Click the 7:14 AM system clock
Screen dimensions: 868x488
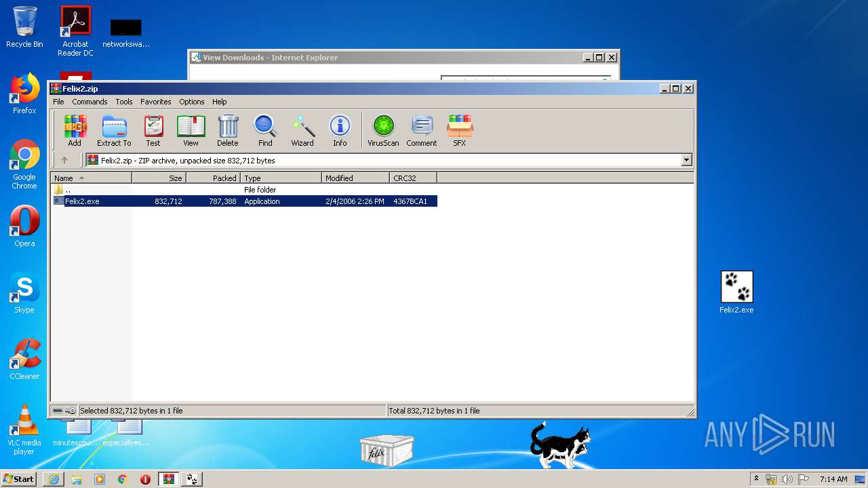click(x=833, y=479)
